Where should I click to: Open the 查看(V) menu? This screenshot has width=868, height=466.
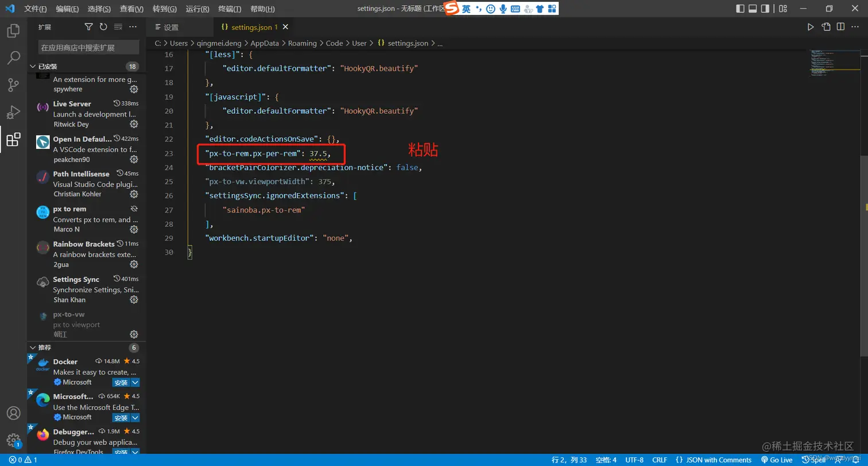[x=132, y=9]
